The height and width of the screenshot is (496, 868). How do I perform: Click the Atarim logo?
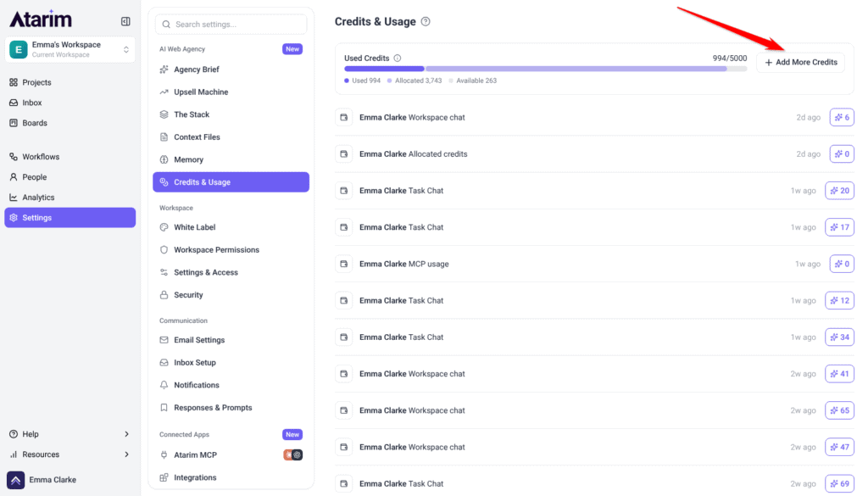(x=41, y=19)
